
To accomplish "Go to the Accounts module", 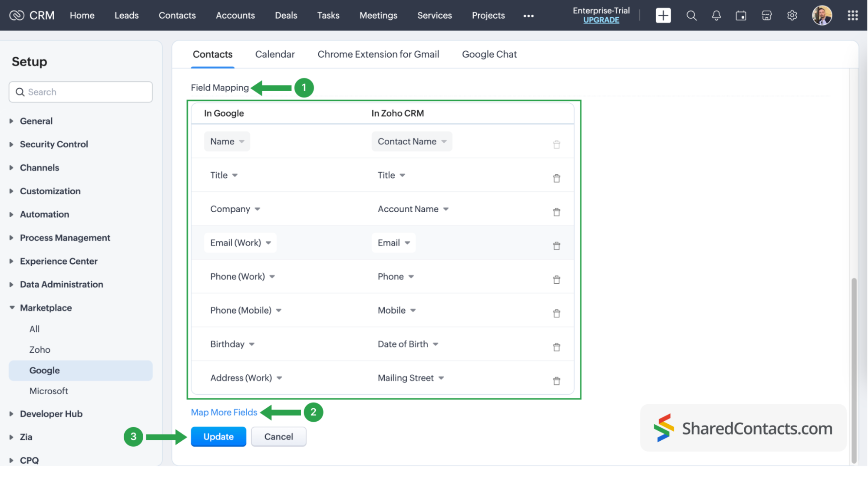I will coord(235,15).
